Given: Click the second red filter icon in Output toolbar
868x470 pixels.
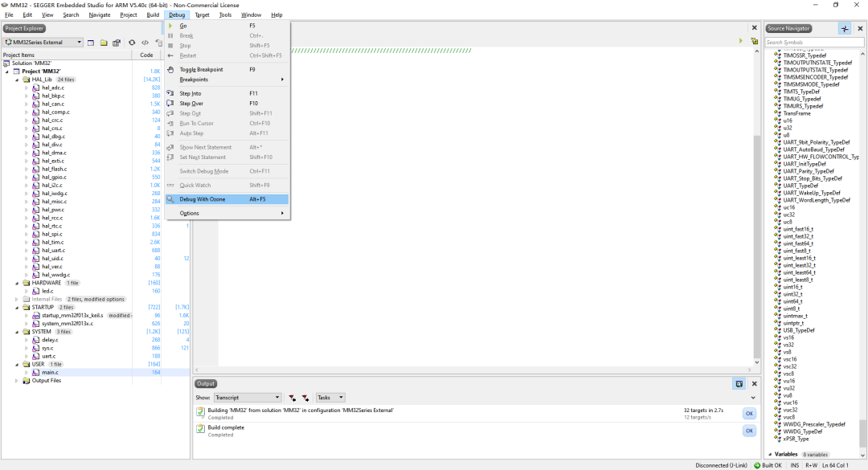Looking at the screenshot, I should [x=305, y=398].
